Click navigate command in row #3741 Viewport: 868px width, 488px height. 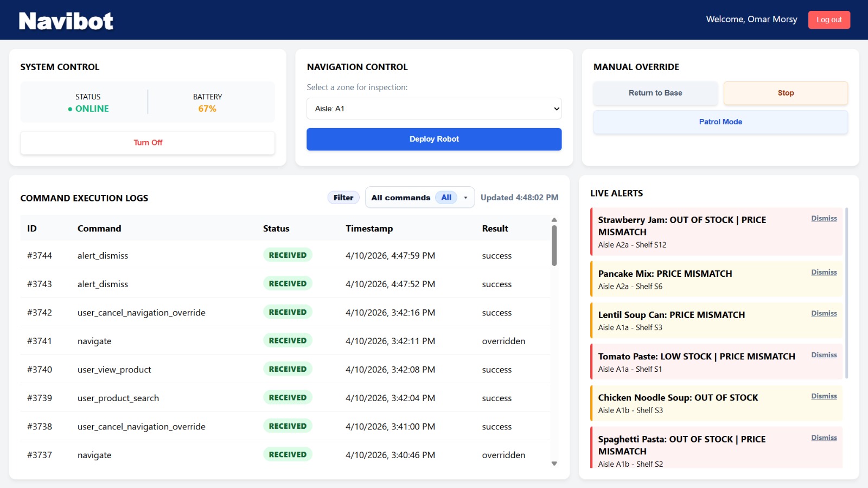[x=94, y=341]
